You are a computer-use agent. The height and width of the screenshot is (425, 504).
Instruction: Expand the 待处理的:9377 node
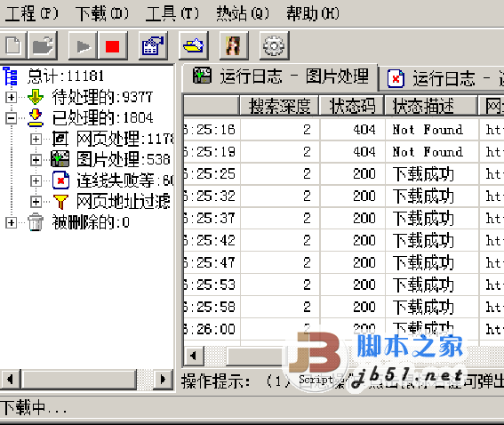(x=11, y=97)
